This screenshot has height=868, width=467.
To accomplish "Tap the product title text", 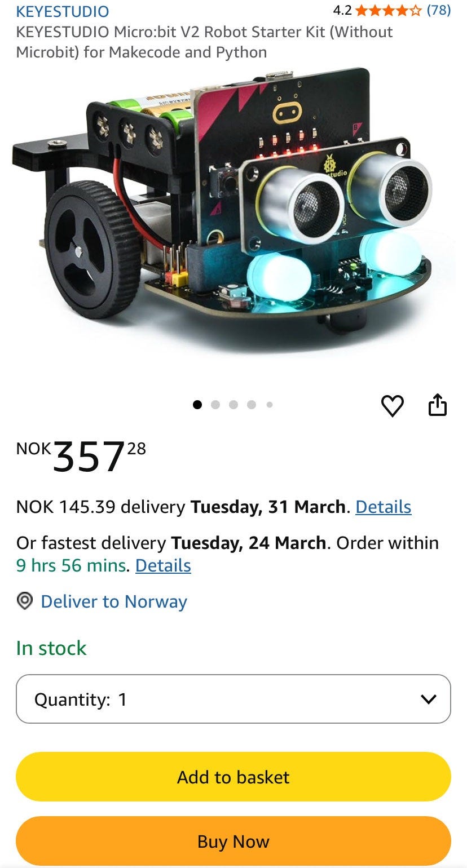I will tap(205, 42).
